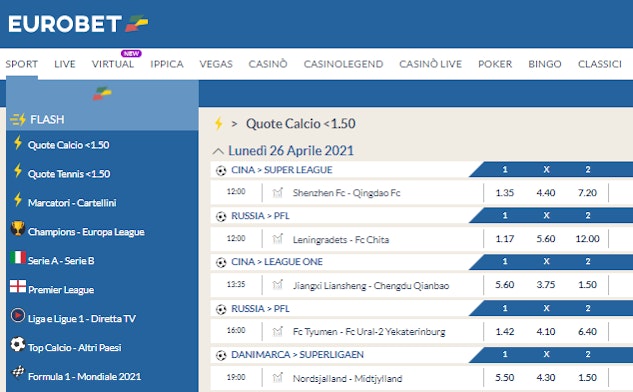The width and height of the screenshot is (633, 392).
Task: Open the SPORT tab
Action: coord(22,64)
